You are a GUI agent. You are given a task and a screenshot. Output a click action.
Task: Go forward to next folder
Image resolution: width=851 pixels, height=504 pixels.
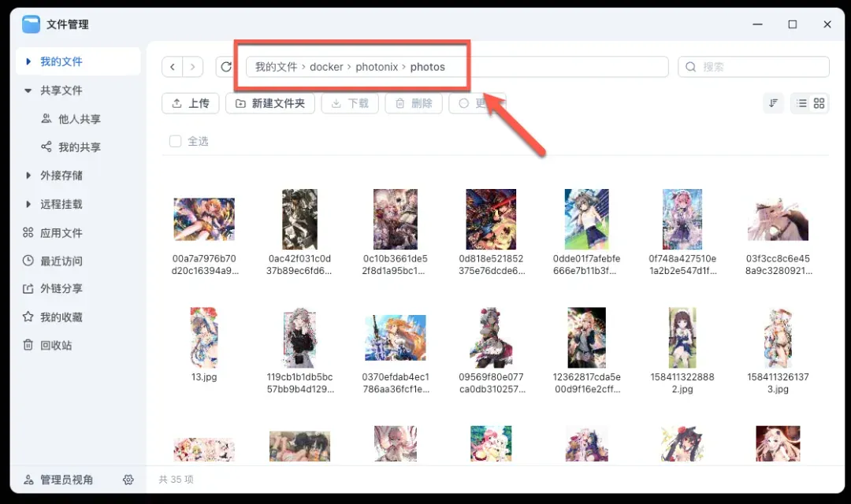coord(193,67)
